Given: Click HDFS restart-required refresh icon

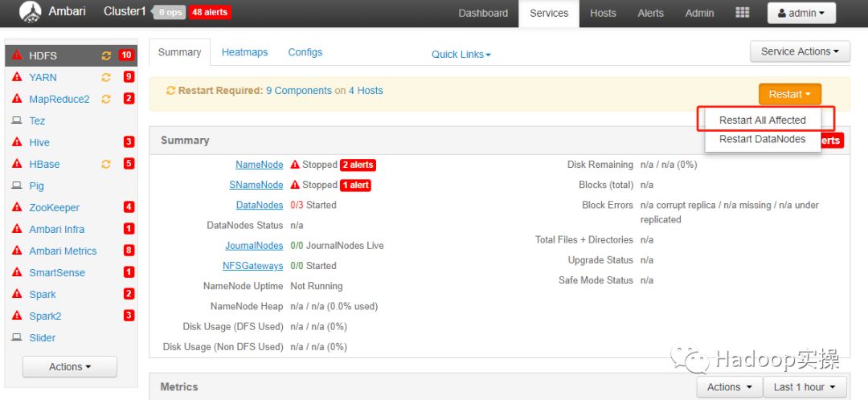Looking at the screenshot, I should 106,55.
